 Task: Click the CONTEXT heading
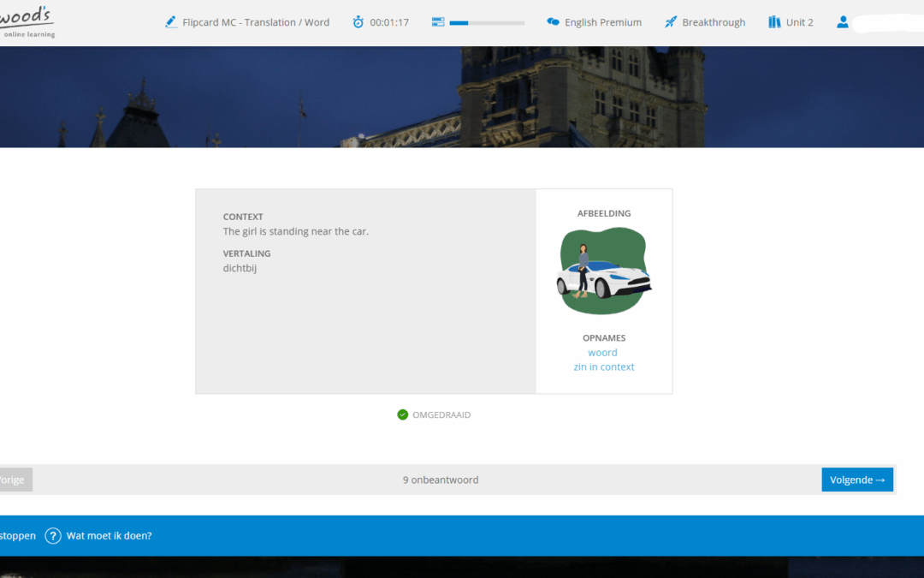(243, 217)
